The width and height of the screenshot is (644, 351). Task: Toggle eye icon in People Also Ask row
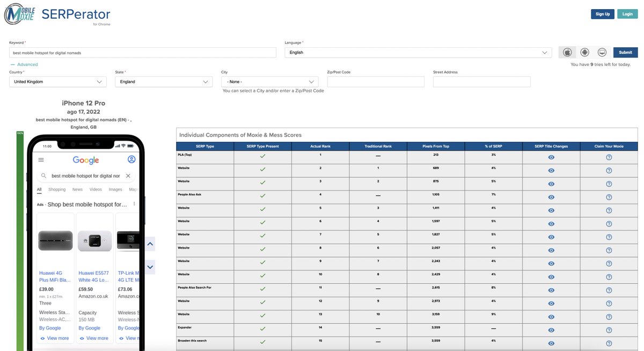(551, 197)
